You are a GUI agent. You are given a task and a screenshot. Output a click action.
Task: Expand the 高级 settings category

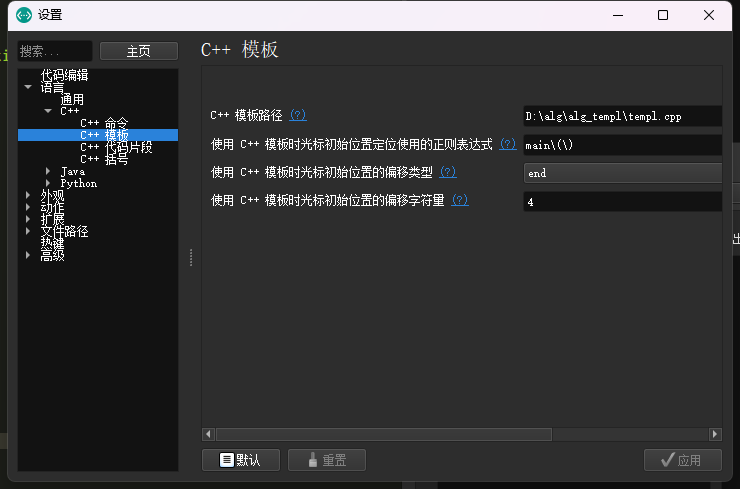click(x=28, y=255)
